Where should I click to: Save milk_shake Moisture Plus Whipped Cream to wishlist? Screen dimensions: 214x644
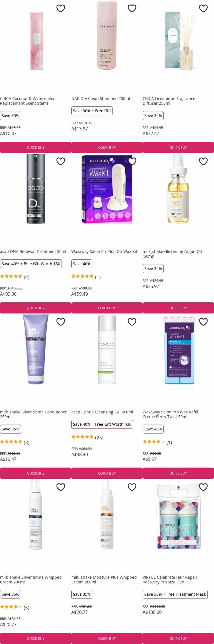(132, 487)
